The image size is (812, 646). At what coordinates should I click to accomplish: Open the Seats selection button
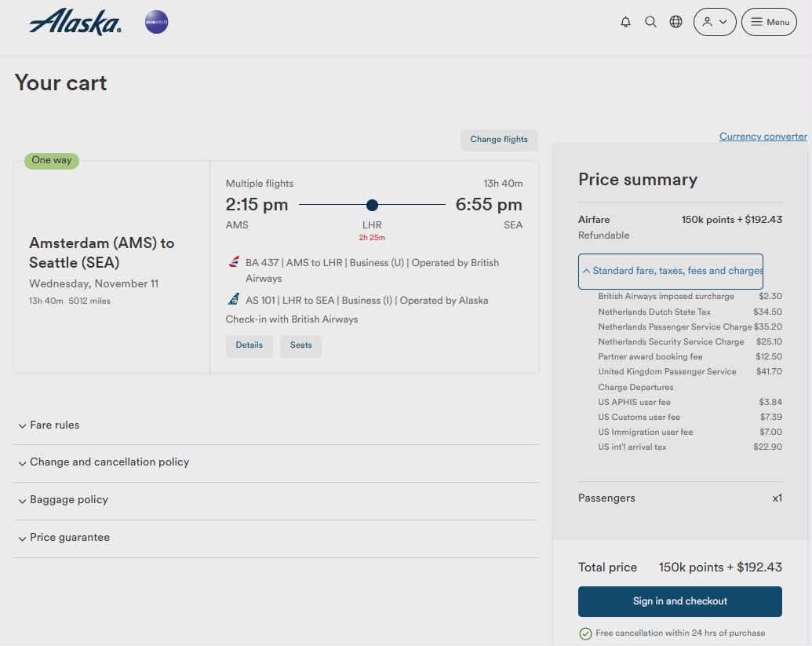pyautogui.click(x=301, y=345)
